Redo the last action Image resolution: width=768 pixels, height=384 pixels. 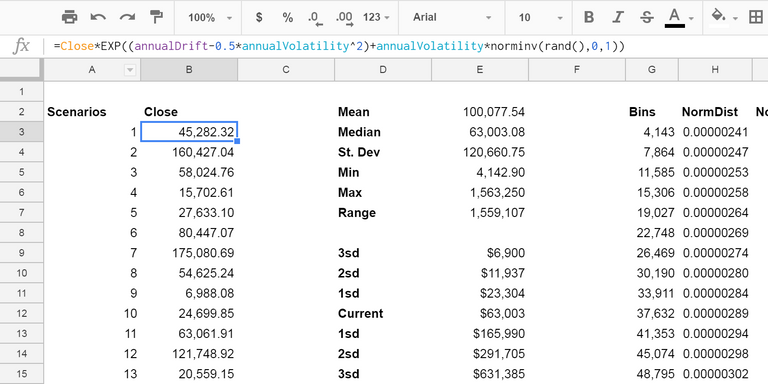(127, 18)
